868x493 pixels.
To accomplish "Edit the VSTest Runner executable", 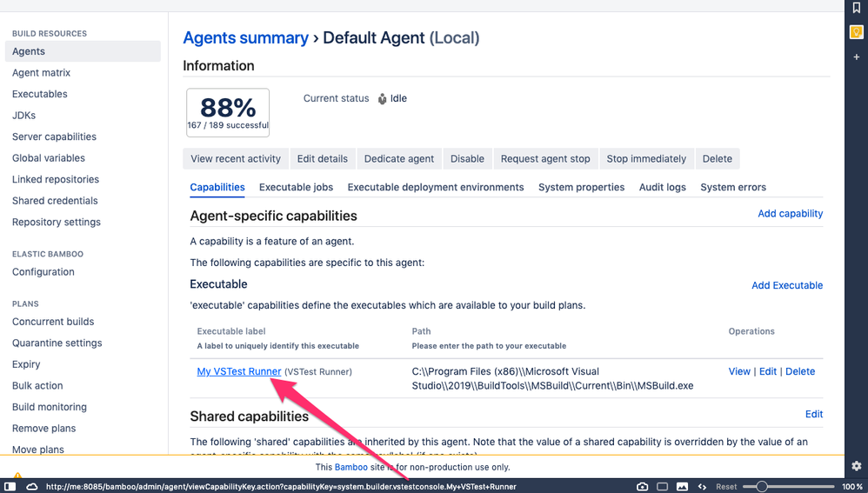I will pos(768,371).
